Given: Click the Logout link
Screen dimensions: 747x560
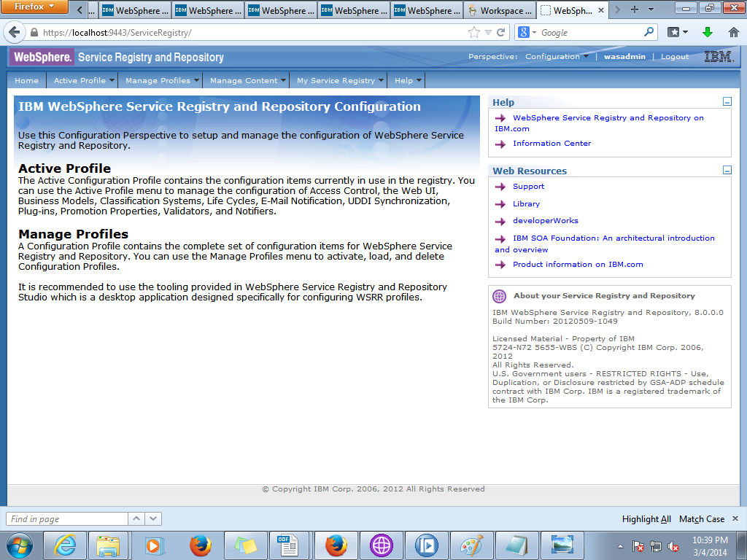Looking at the screenshot, I should 675,56.
